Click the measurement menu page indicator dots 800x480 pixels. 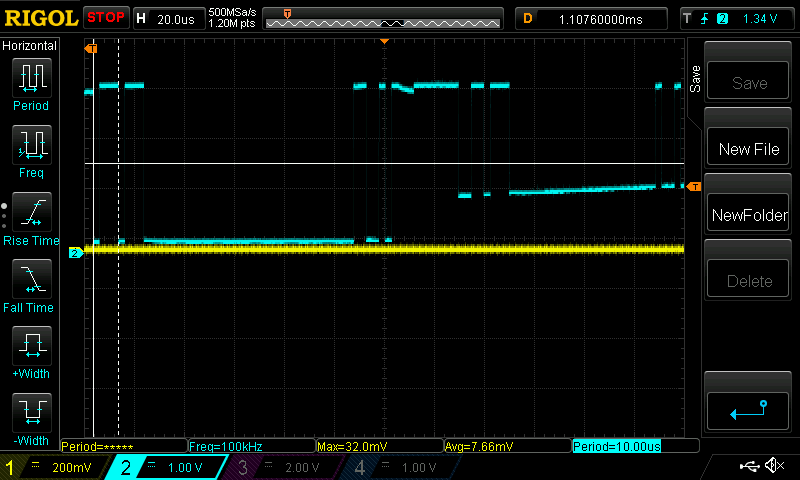pos(4,216)
